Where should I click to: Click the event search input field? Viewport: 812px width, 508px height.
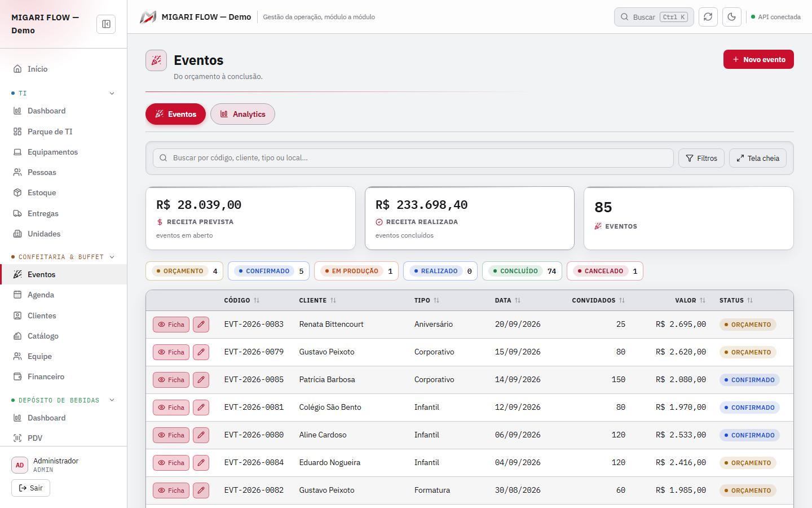(x=413, y=158)
